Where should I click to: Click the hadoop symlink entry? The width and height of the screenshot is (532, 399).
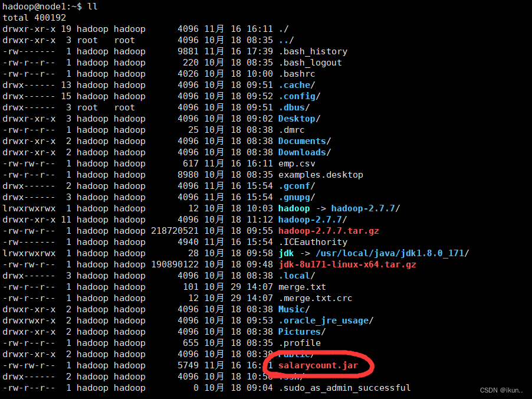(x=294, y=208)
